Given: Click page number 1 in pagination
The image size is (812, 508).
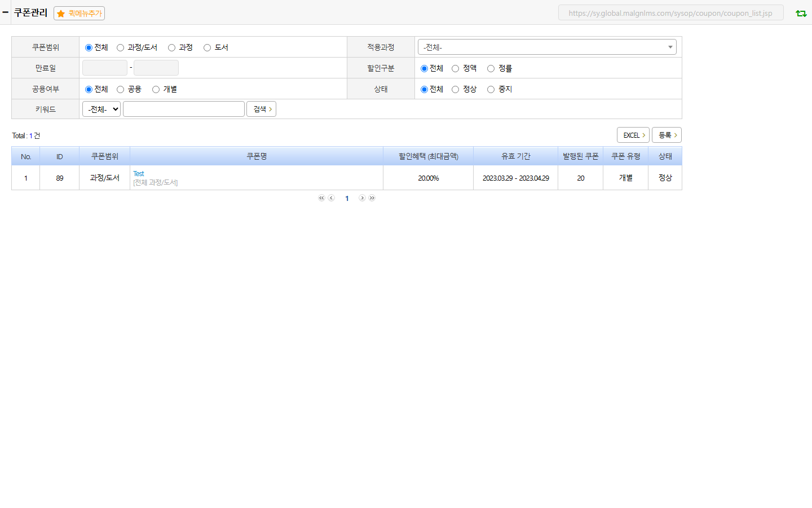Looking at the screenshot, I should click(x=347, y=198).
